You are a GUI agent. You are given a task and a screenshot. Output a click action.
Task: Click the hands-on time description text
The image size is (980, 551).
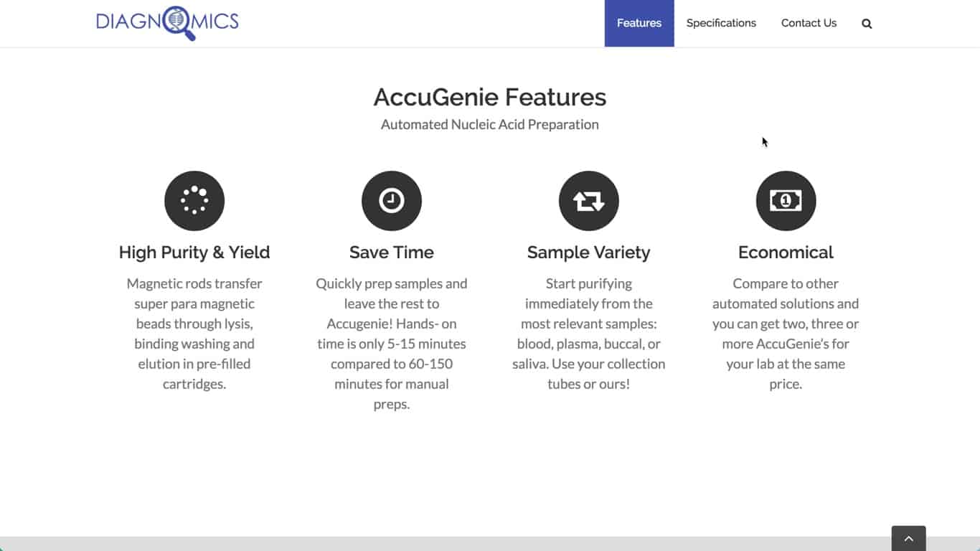click(x=392, y=344)
